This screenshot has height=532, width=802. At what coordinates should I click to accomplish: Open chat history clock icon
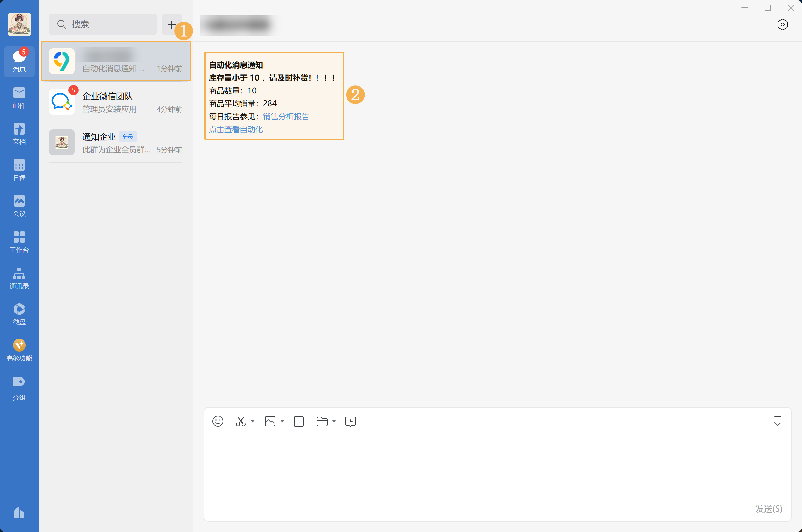(x=350, y=422)
